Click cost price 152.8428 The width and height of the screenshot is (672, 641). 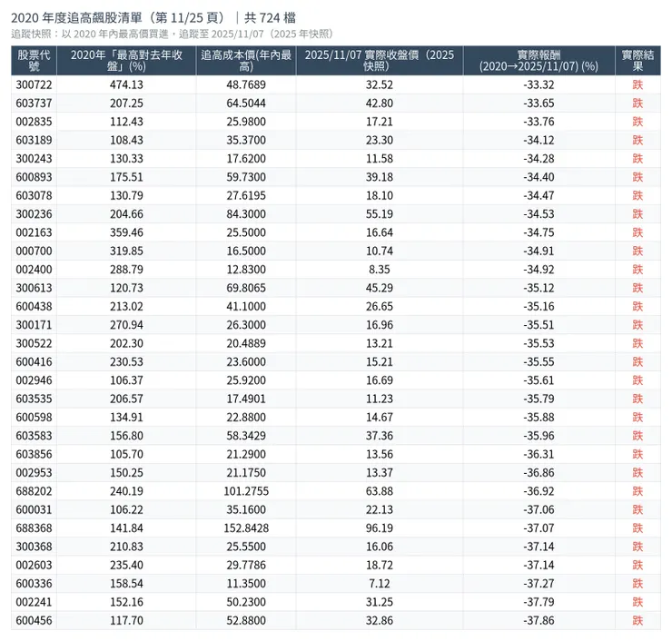246,528
